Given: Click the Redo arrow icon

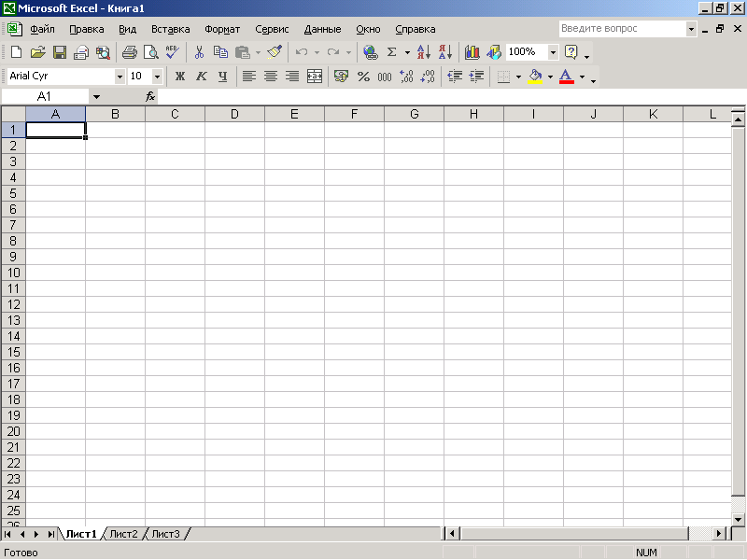Looking at the screenshot, I should point(333,52).
